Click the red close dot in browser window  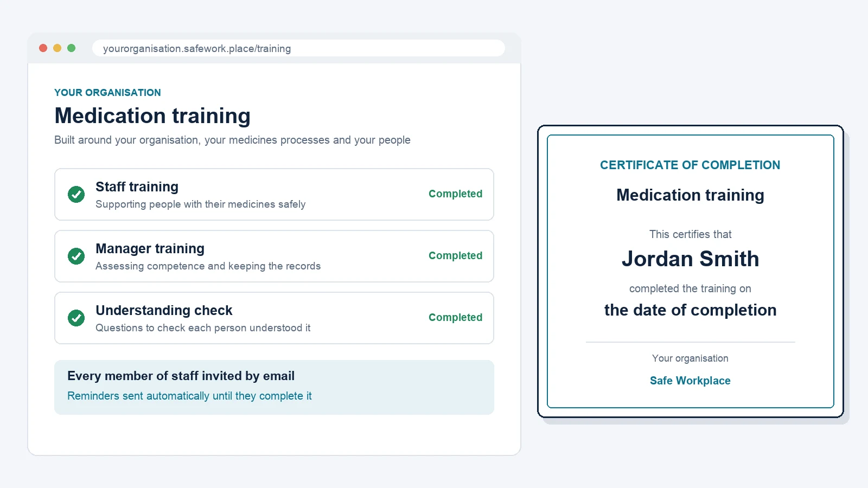coord(43,48)
